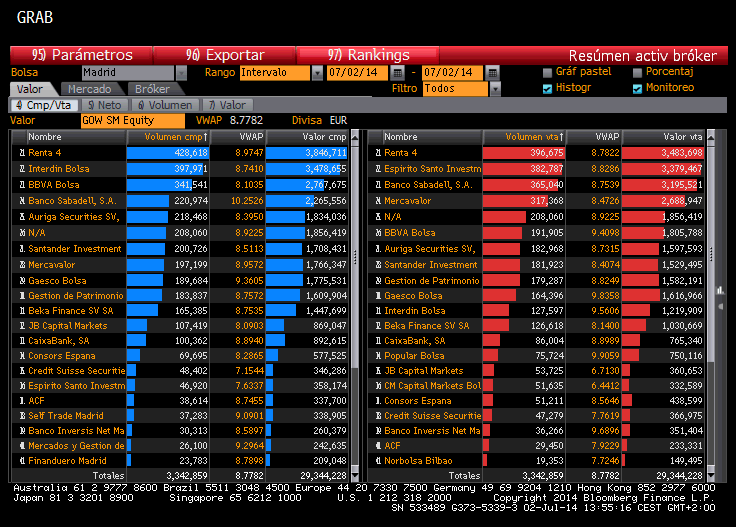Viewport: 736px width, 527px height.
Task: Open the start date calendar picker
Action: [x=397, y=73]
